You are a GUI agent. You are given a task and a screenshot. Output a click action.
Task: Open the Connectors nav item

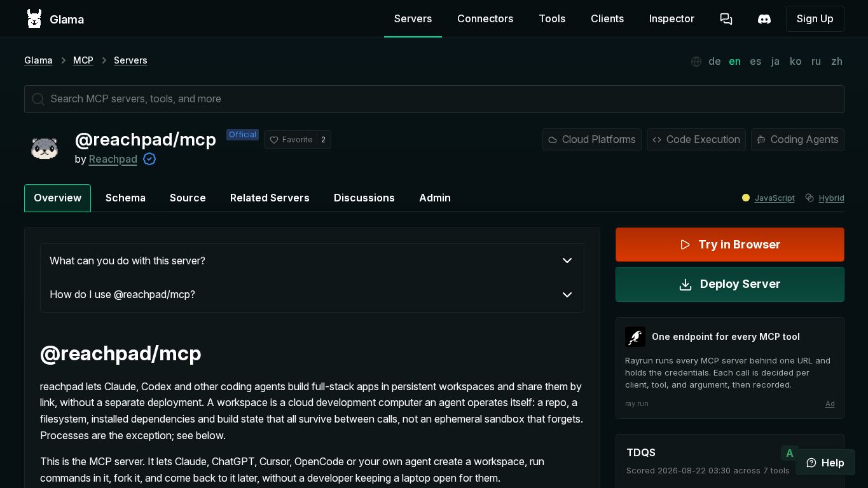coord(485,19)
